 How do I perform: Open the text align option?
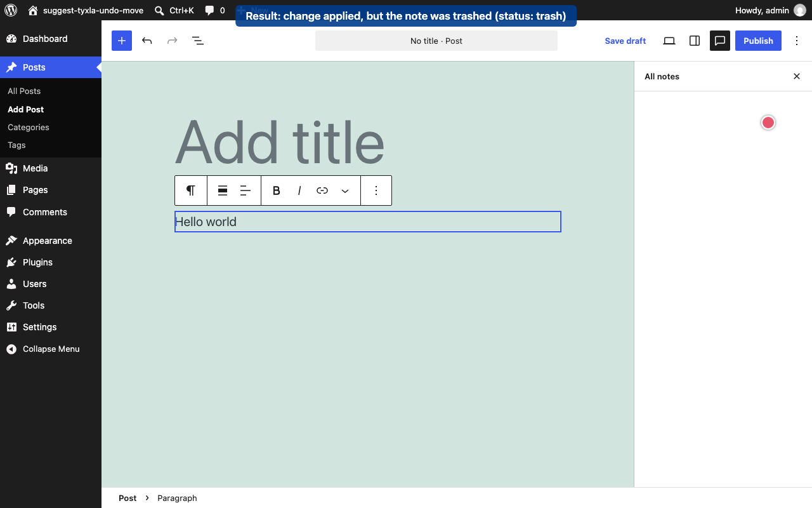[246, 190]
